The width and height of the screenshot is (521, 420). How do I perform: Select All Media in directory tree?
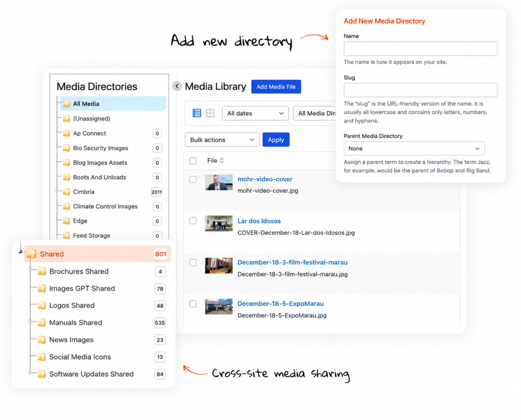click(113, 104)
